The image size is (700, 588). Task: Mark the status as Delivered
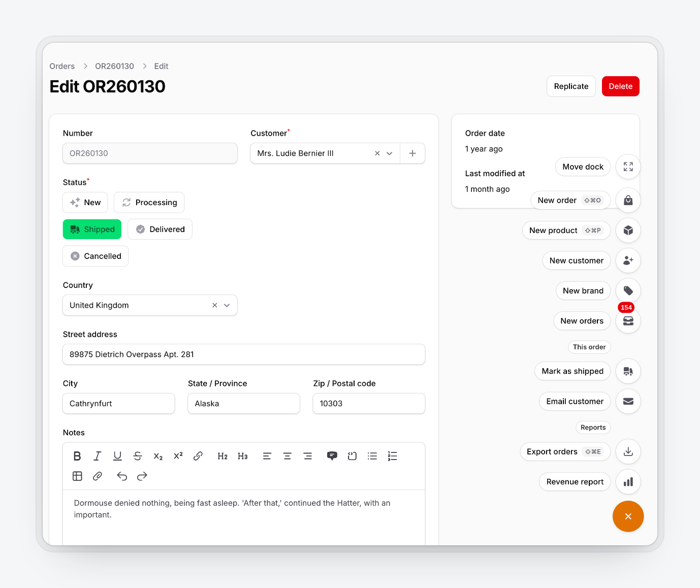click(160, 230)
